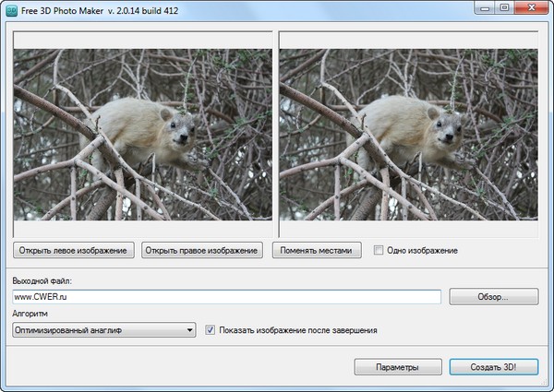Image resolution: width=554 pixels, height=392 pixels.
Task: Close the Free 3D Photo Maker window
Action: (533, 7)
